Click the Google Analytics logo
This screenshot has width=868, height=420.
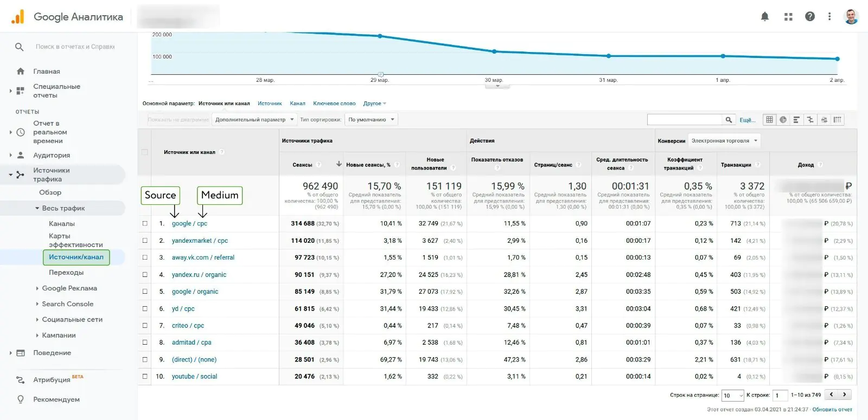point(18,17)
